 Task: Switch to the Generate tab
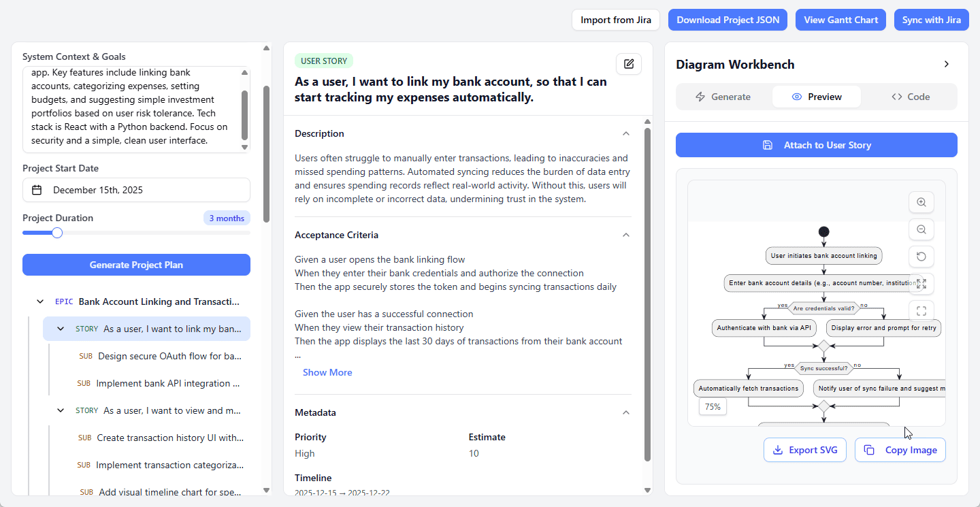[723, 96]
